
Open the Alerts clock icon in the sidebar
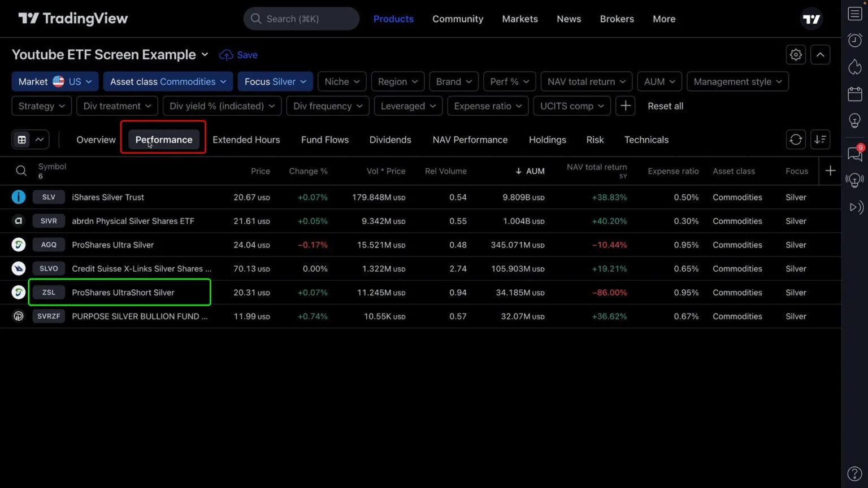pyautogui.click(x=854, y=40)
